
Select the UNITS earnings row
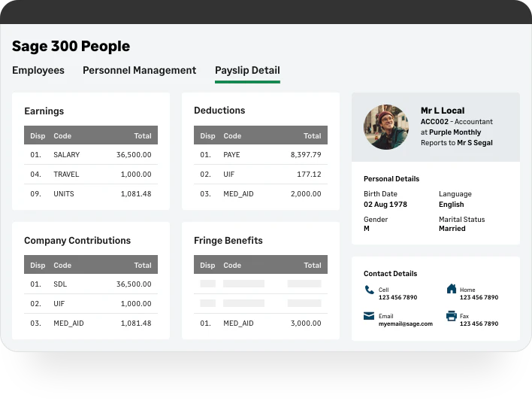point(91,194)
